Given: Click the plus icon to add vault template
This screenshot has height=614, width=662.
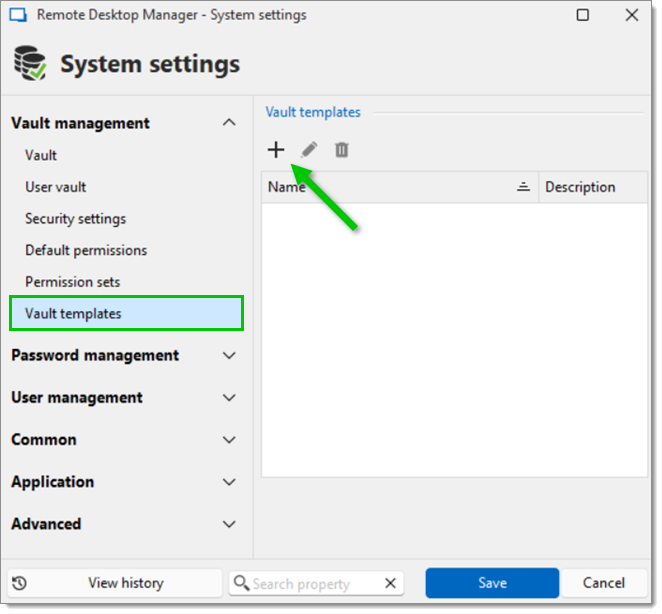Looking at the screenshot, I should [276, 150].
